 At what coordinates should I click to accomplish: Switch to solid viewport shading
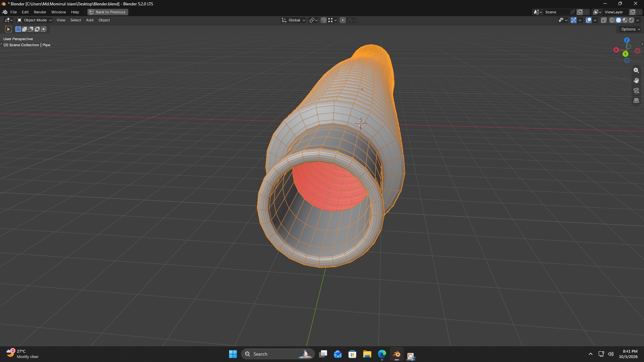pyautogui.click(x=619, y=20)
